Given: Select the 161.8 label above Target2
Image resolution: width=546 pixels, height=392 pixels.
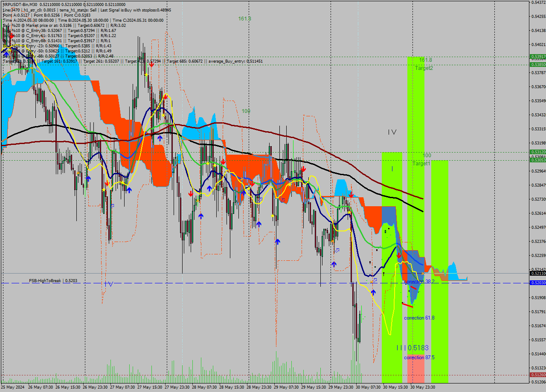Looking at the screenshot, I should pos(425,60).
